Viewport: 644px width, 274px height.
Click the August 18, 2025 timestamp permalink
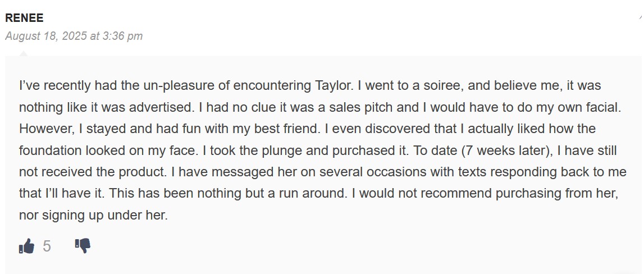74,36
